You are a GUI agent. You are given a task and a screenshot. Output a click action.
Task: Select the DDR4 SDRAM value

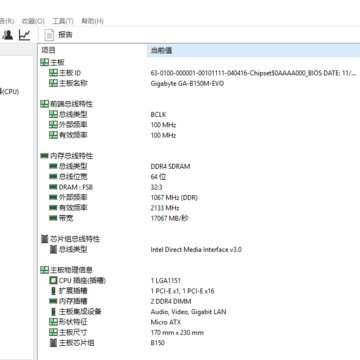point(170,166)
